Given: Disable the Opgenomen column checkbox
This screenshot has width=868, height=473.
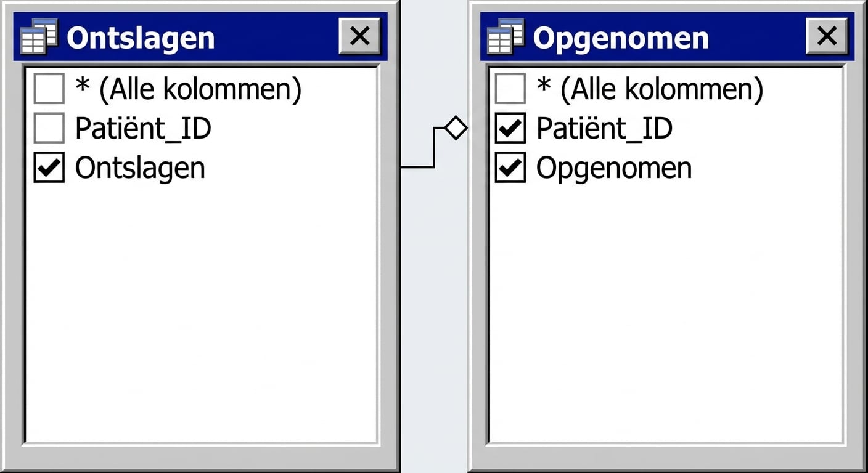Looking at the screenshot, I should pyautogui.click(x=510, y=168).
